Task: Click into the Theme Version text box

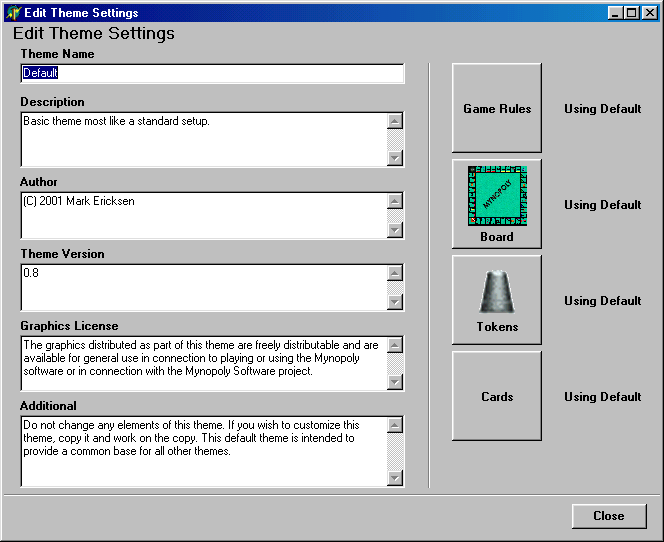Action: pos(203,288)
